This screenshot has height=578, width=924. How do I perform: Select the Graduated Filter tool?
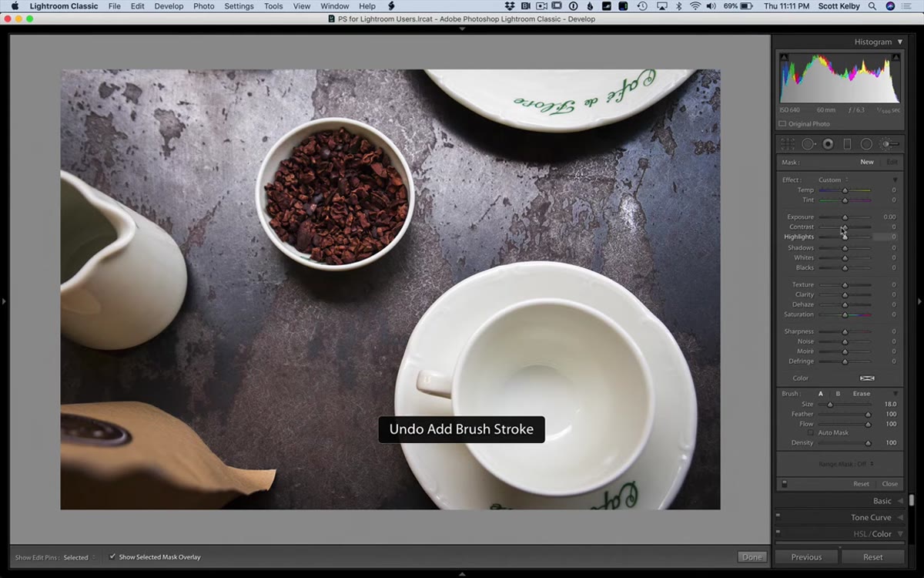pyautogui.click(x=847, y=144)
